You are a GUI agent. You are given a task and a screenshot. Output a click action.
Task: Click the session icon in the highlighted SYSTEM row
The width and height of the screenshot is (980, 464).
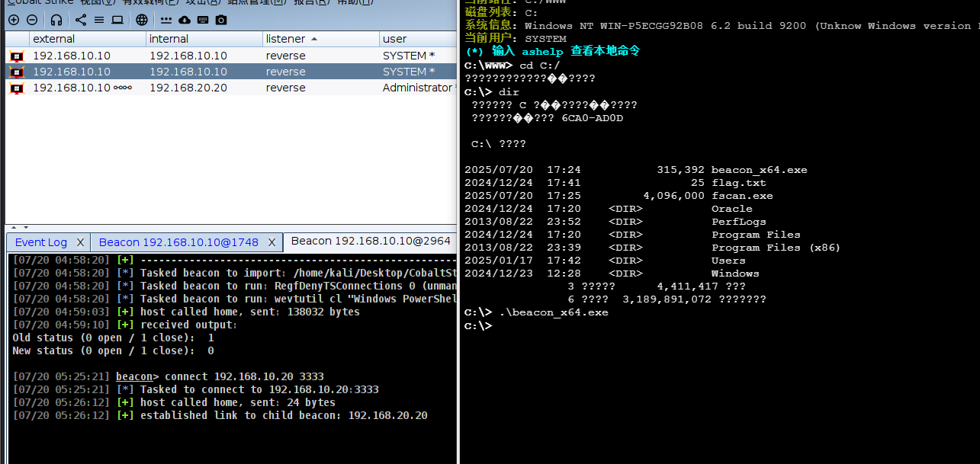tap(17, 72)
